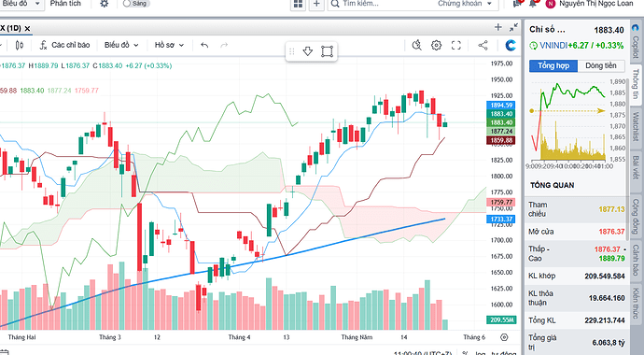644x355 pixels.
Task: Open the chat messages icon
Action: [517, 4]
